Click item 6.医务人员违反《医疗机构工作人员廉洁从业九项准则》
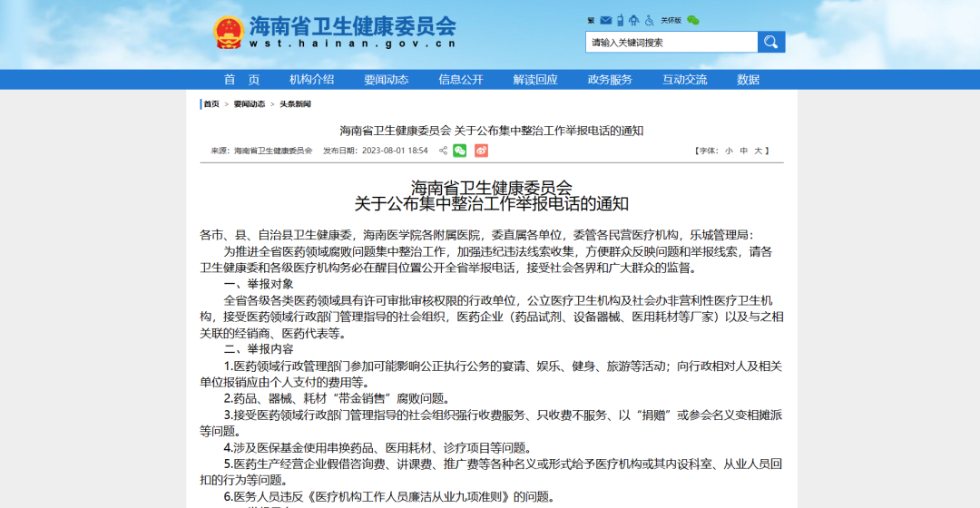The height and width of the screenshot is (508, 980). pos(389,497)
